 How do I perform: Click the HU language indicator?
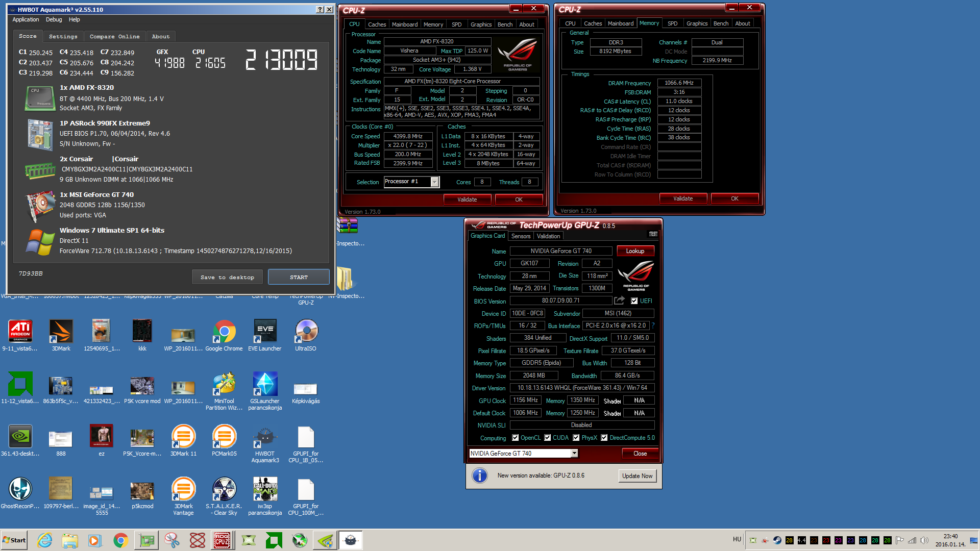tap(737, 539)
